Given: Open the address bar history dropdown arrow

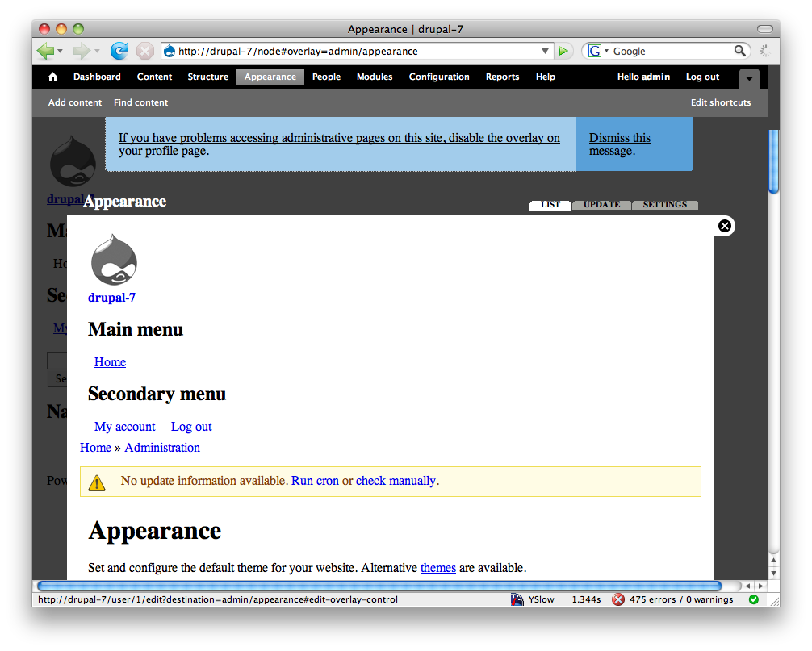Looking at the screenshot, I should click(546, 50).
